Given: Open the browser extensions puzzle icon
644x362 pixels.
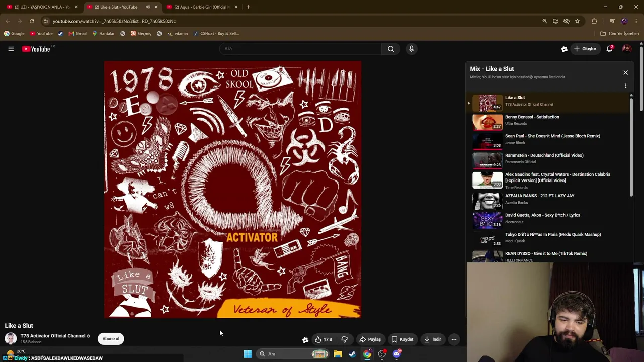Looking at the screenshot, I should (x=594, y=21).
